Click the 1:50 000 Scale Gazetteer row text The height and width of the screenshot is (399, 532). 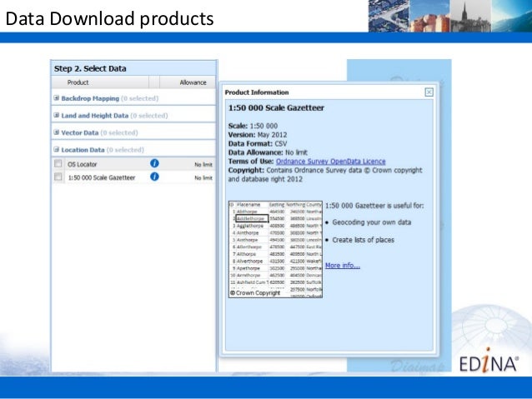coord(102,177)
